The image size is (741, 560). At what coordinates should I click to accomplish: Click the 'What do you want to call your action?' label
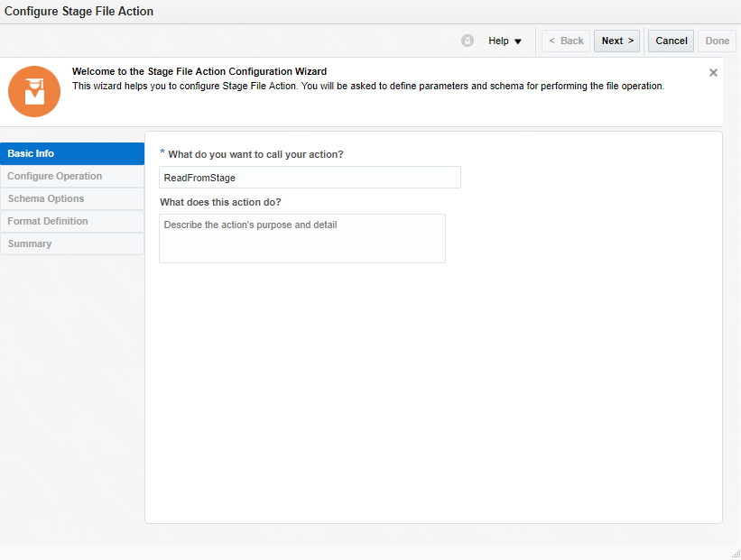tap(255, 154)
